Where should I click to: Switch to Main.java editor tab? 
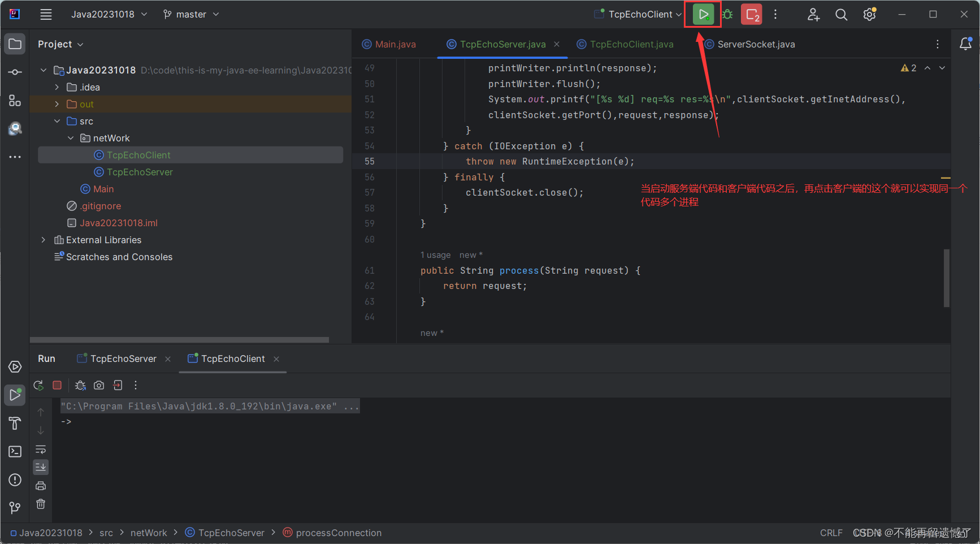click(389, 44)
